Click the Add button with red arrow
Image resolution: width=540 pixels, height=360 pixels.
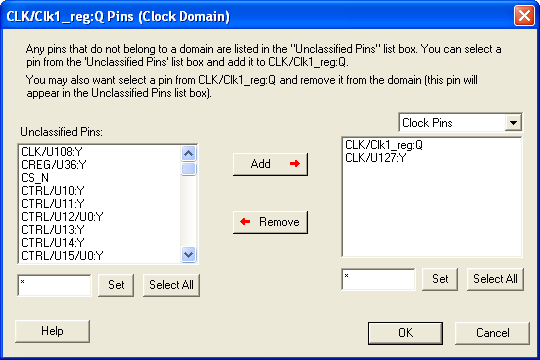(270, 164)
